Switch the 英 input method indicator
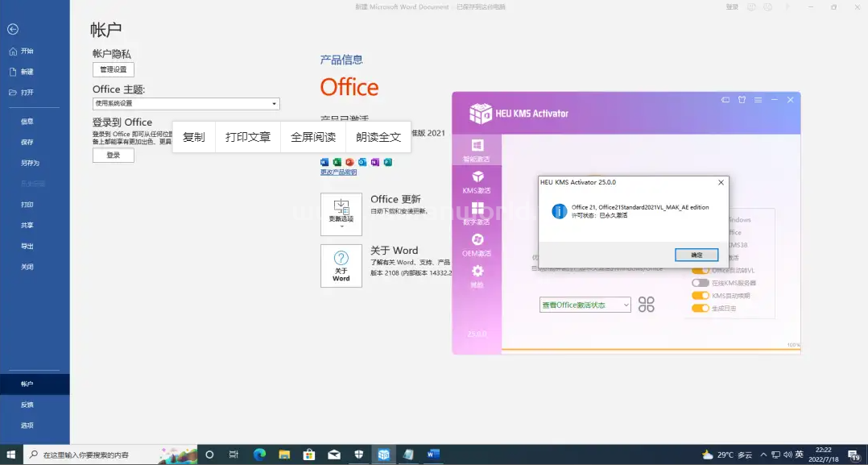 click(800, 455)
